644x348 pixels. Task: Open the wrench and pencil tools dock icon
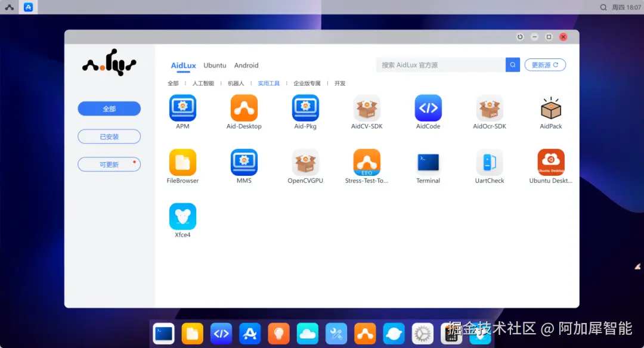(336, 334)
